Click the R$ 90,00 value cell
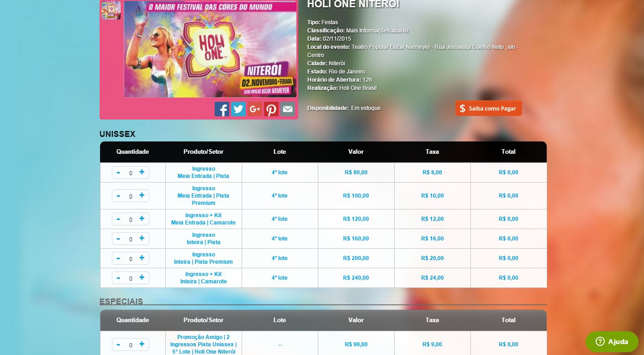Viewport: 644px width, 355px height. pos(356,345)
